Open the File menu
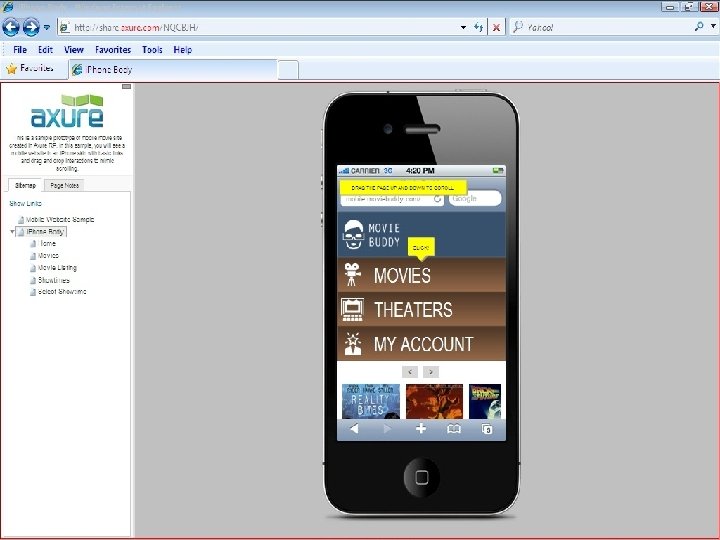Image resolution: width=720 pixels, height=540 pixels. click(20, 50)
